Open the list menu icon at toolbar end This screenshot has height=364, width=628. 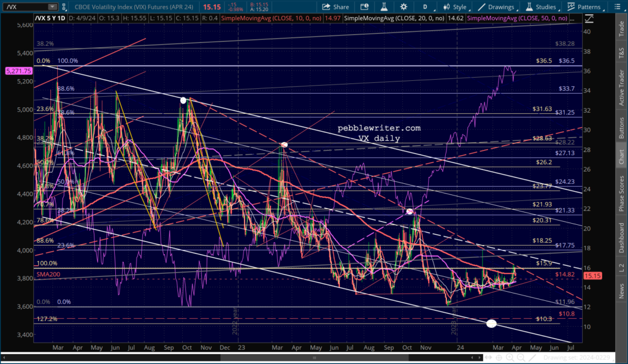tap(617, 7)
